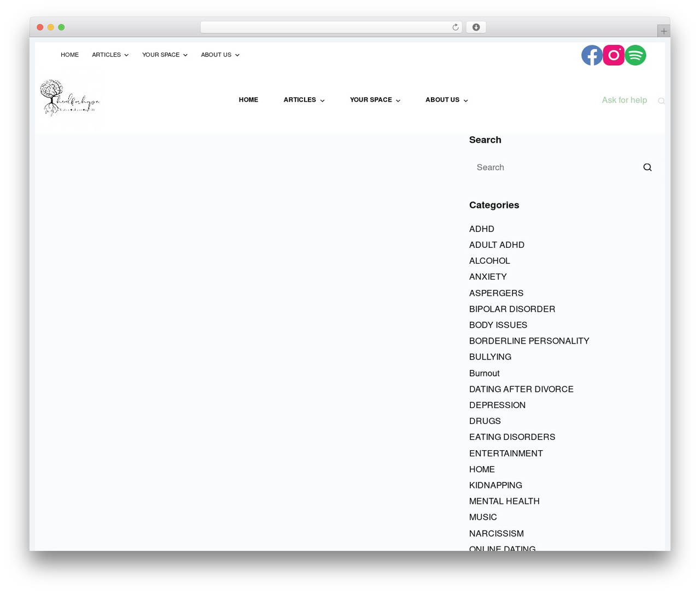Open the ENTERTAINMENT category
Image resolution: width=700 pixels, height=593 pixels.
506,453
